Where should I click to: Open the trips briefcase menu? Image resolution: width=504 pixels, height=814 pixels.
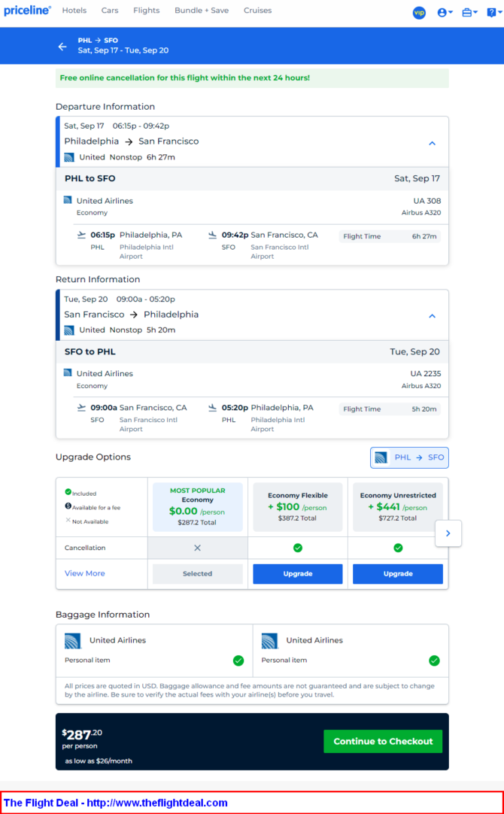(x=469, y=13)
